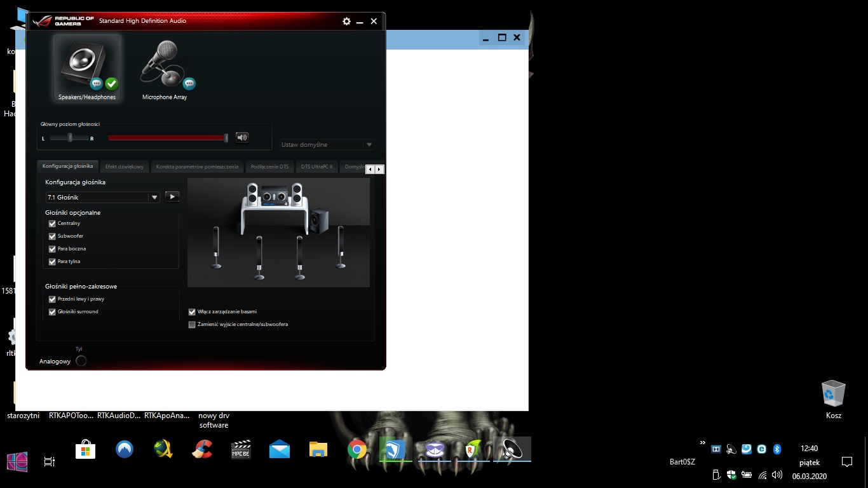Open the battery power tray icon
Screen dimensions: 868x488
click(x=747, y=475)
